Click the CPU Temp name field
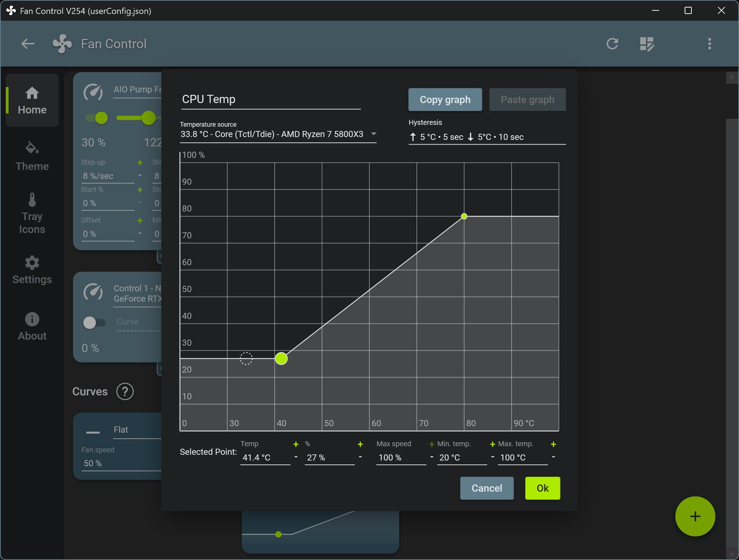This screenshot has width=739, height=560. [x=270, y=99]
